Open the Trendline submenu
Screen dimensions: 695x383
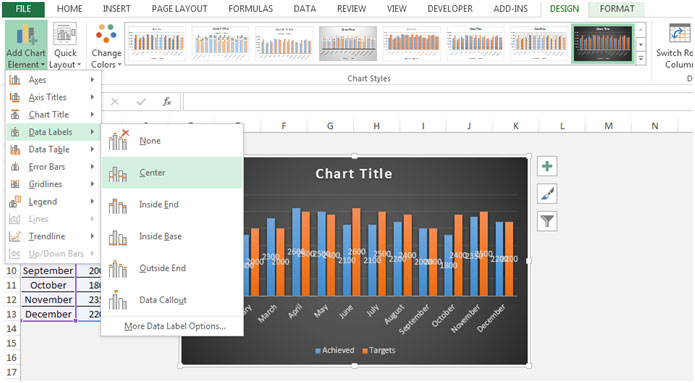[x=53, y=236]
